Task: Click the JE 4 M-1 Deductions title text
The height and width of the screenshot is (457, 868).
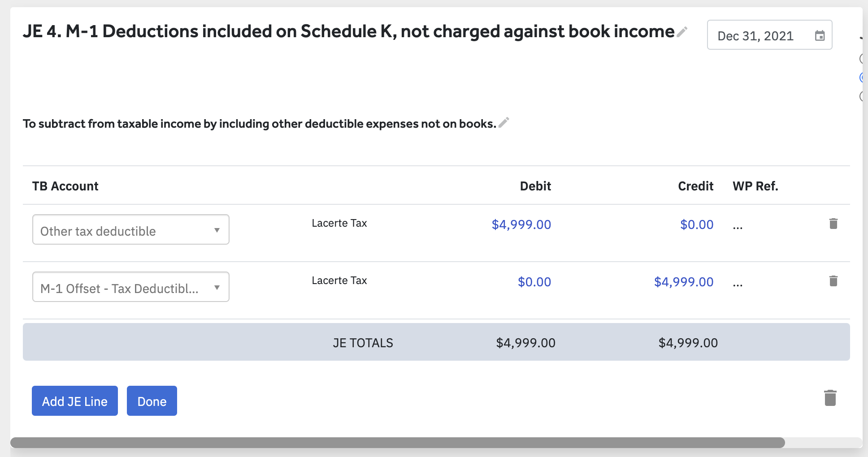Action: [348, 31]
